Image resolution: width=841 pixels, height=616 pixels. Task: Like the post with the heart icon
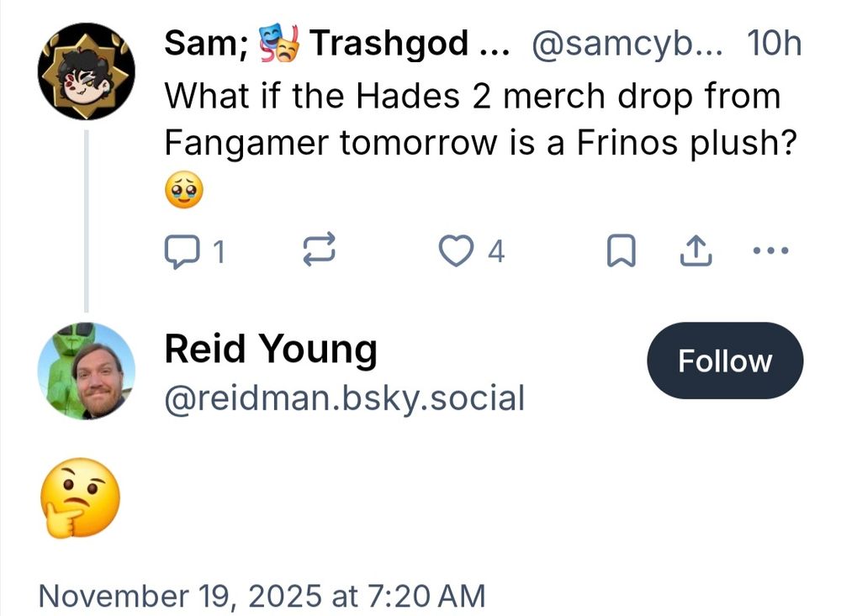457,250
